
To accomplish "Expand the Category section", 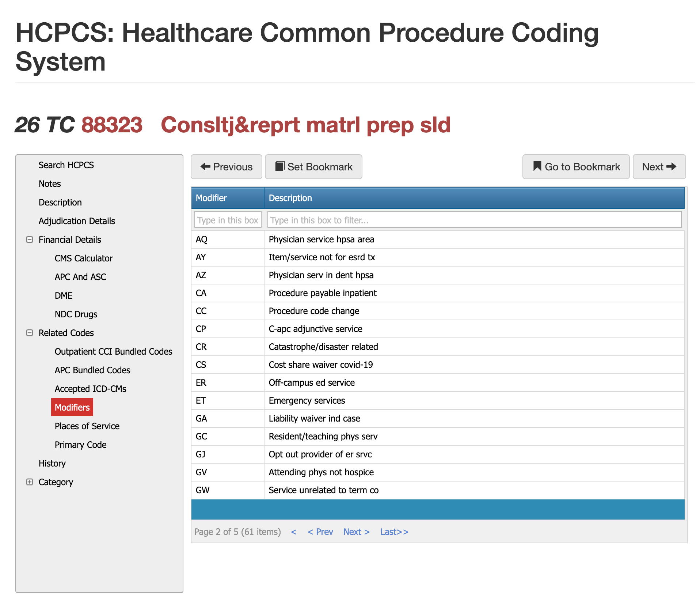I will (30, 482).
